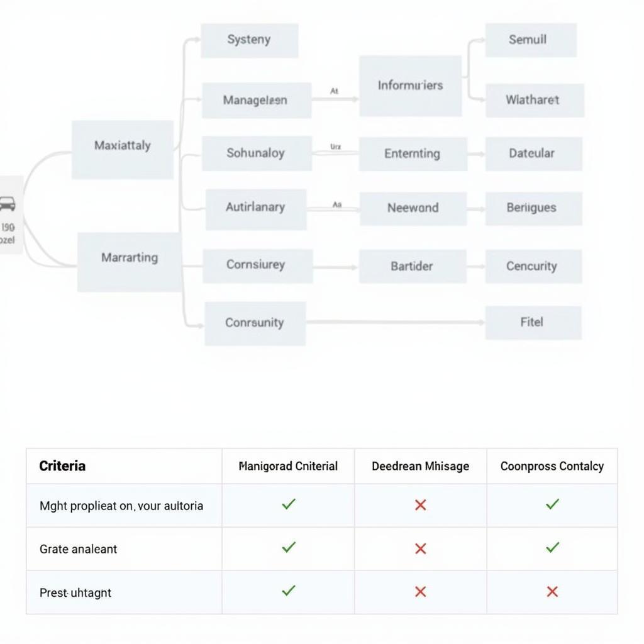Select the Deedrean Mhisage column header
Image resolution: width=644 pixels, height=644 pixels.
click(x=420, y=466)
